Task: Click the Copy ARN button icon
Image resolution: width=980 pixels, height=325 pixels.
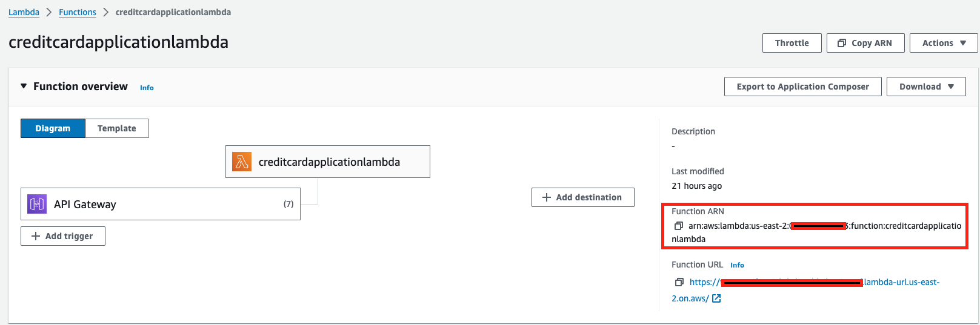Action: pyautogui.click(x=842, y=43)
